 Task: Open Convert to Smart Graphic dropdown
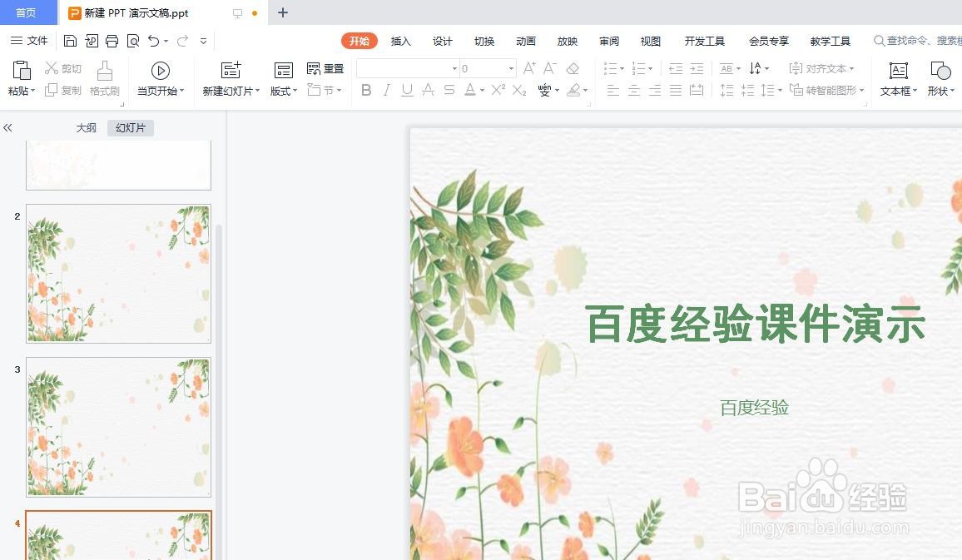point(827,90)
